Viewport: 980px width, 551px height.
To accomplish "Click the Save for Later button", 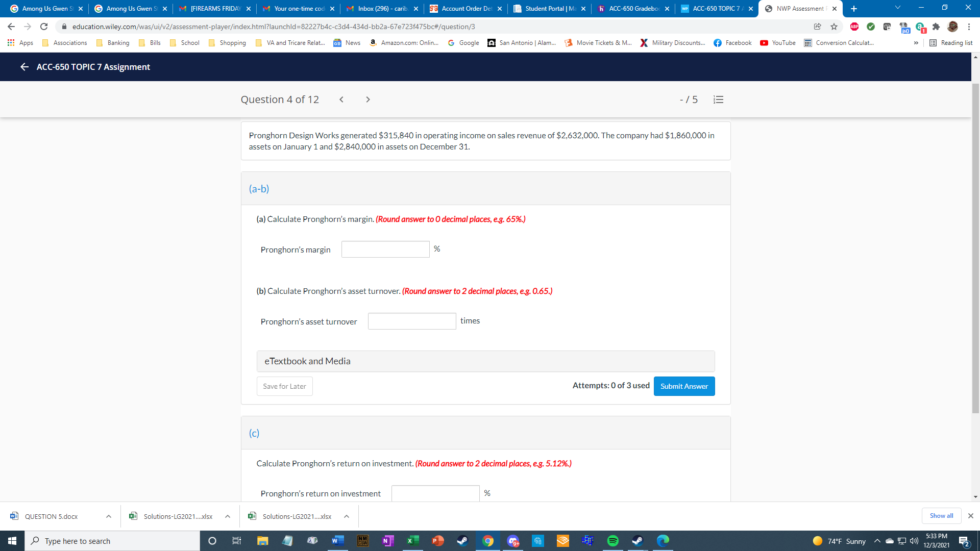I will click(284, 386).
